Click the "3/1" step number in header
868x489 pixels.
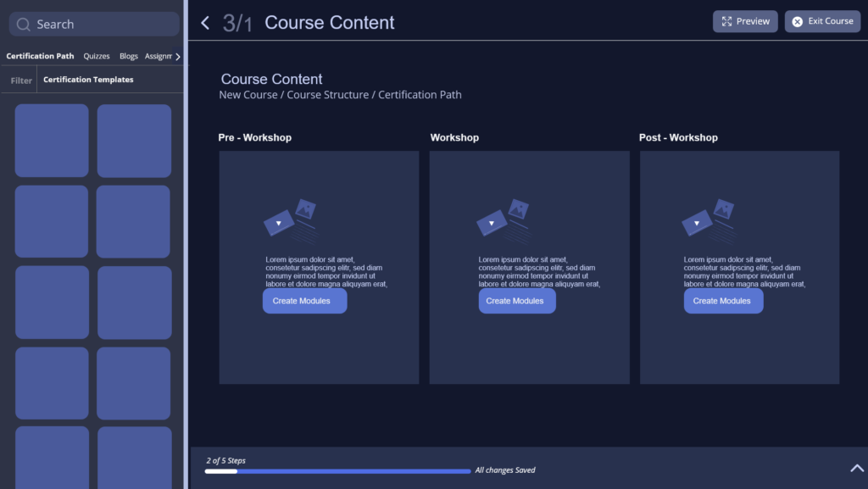click(237, 23)
